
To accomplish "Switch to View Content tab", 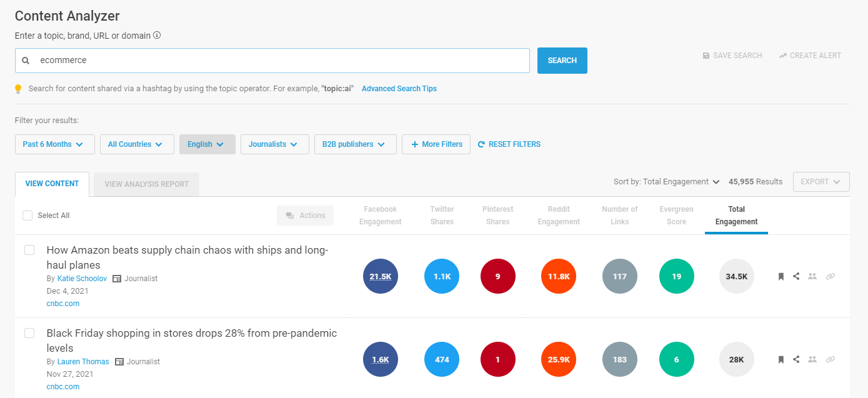I will click(52, 184).
